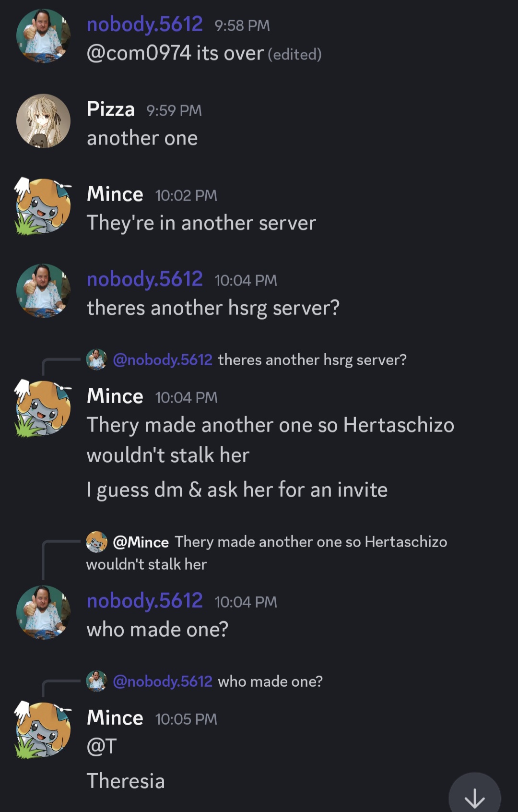Open Pizza's anime avatar profile
518x812 pixels.
43,121
